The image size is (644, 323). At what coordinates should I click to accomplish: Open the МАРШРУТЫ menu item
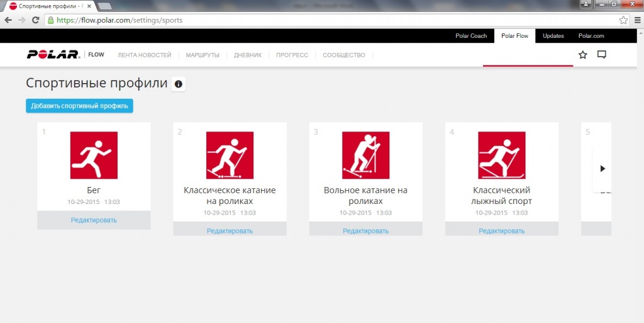coord(203,55)
